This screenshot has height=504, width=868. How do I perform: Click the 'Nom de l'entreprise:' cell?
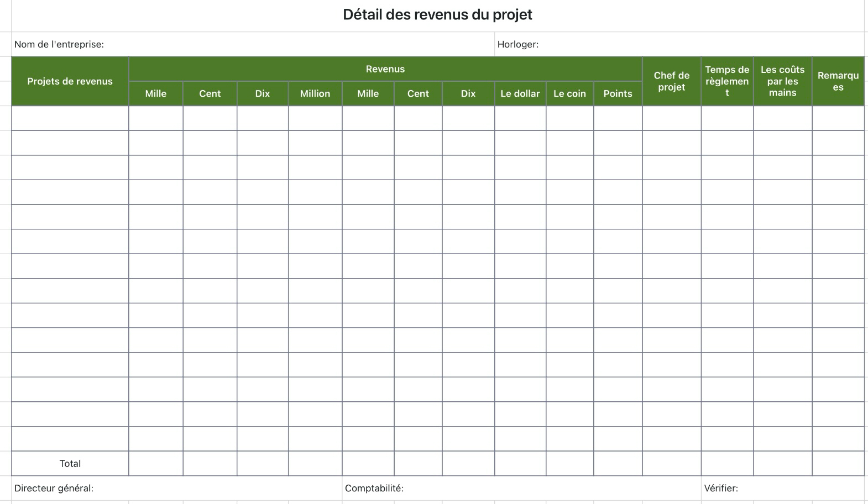[253, 44]
